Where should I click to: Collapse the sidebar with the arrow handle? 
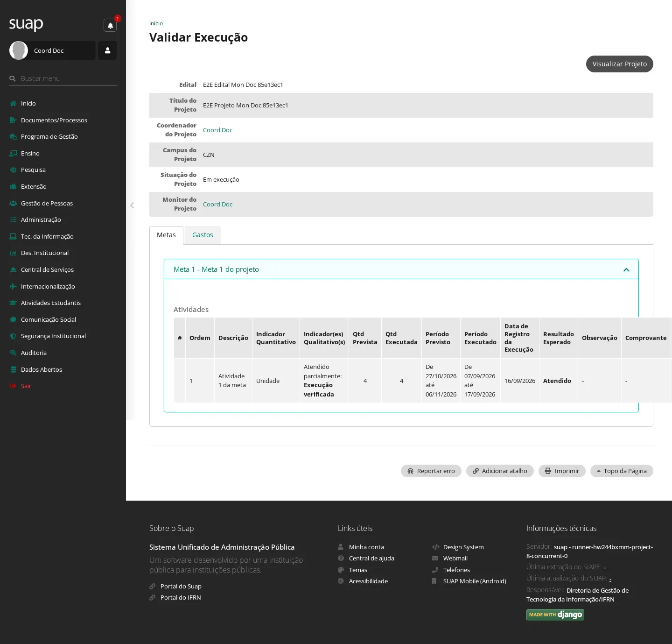(132, 205)
